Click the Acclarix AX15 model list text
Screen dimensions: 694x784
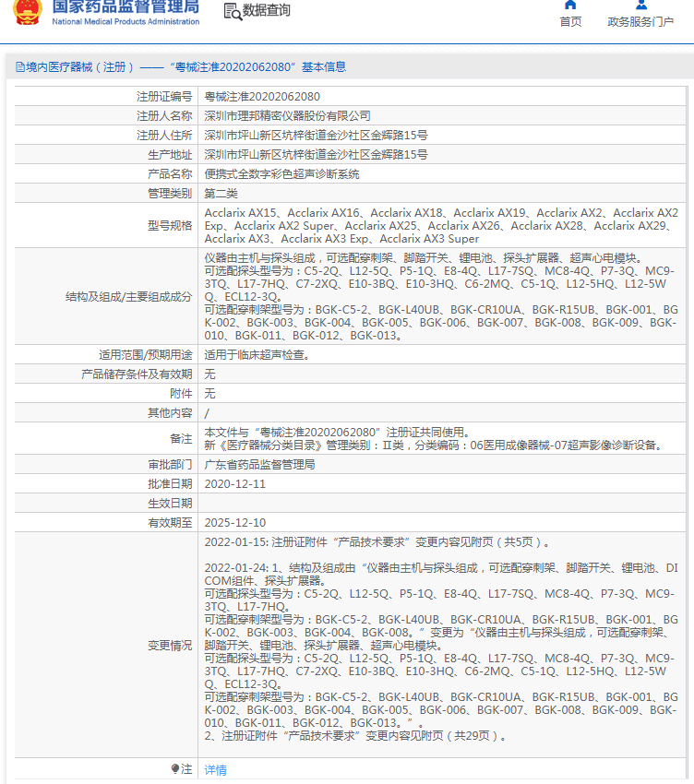point(441,225)
